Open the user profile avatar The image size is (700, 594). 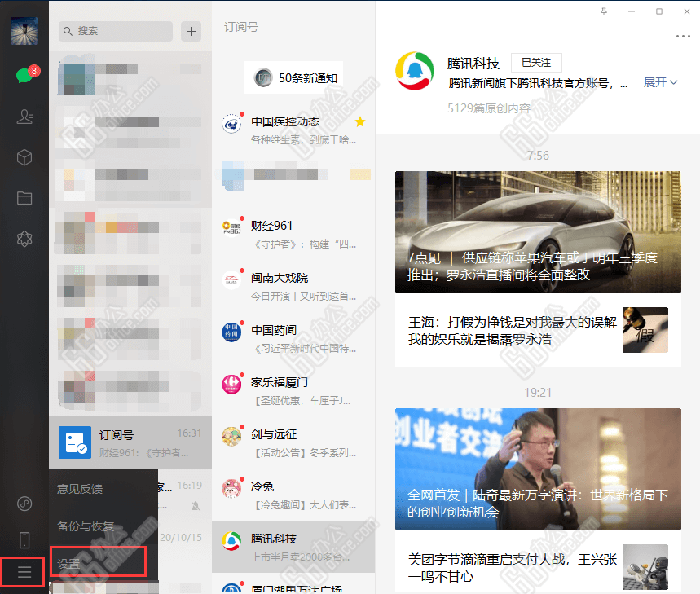click(x=24, y=31)
